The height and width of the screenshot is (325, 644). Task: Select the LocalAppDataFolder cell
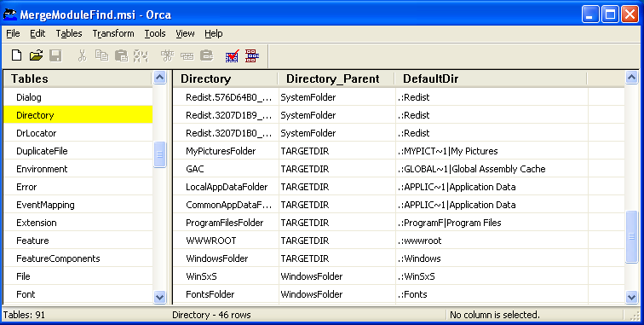[x=227, y=187]
